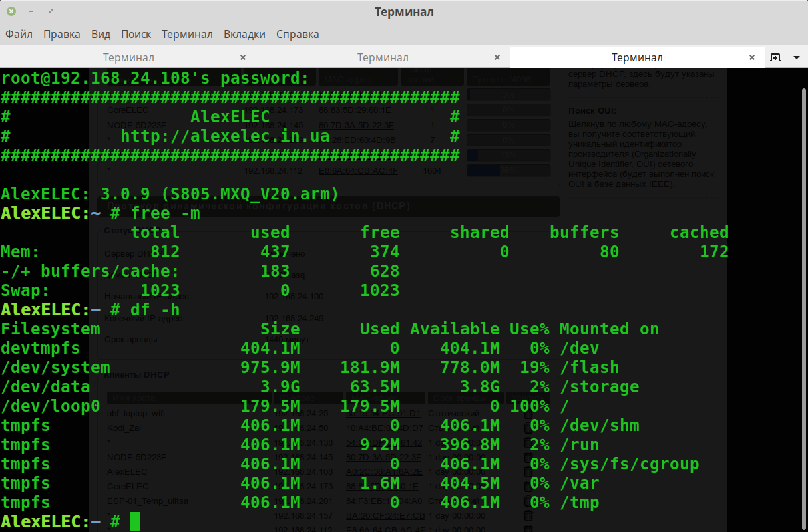Screen dimensions: 808x532
Task: Click the '/var' mount point
Action: click(580, 483)
